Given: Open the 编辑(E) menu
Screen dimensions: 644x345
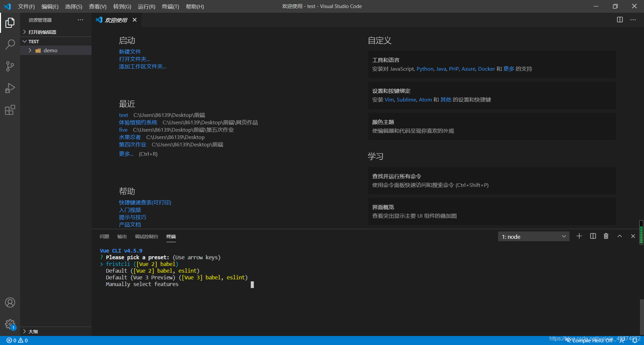Looking at the screenshot, I should (x=50, y=6).
